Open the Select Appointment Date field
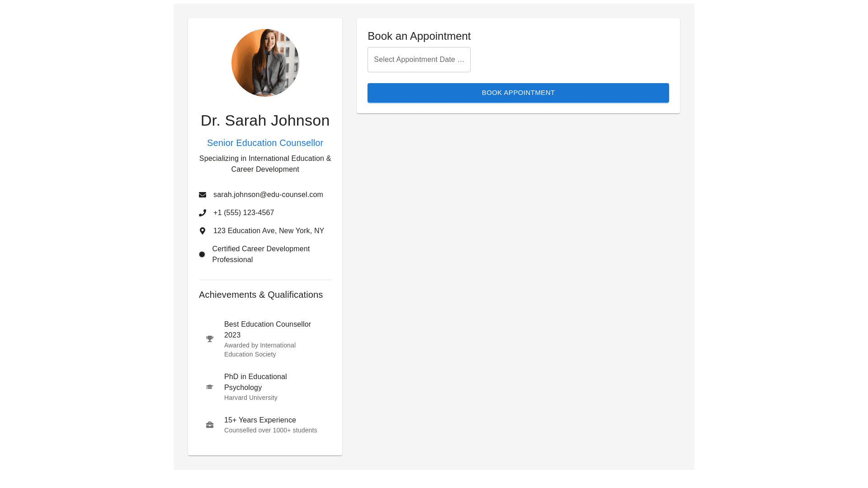The image size is (868, 488). [419, 60]
